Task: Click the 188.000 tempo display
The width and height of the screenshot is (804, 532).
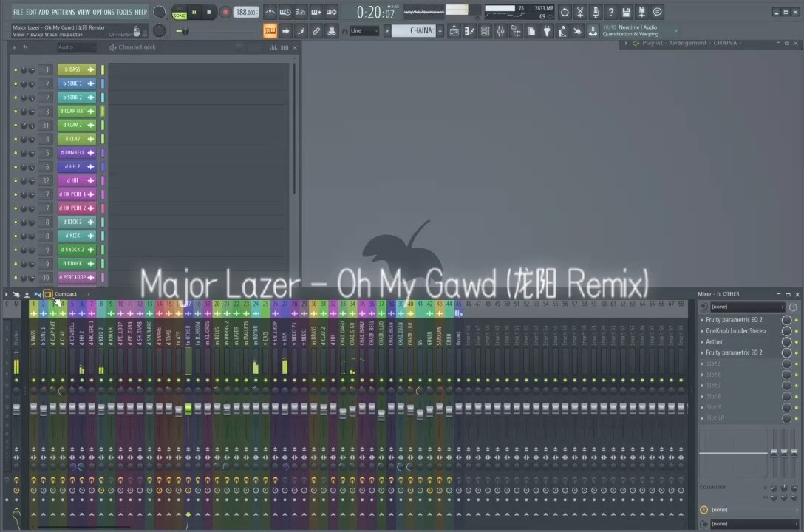Action: coord(245,12)
